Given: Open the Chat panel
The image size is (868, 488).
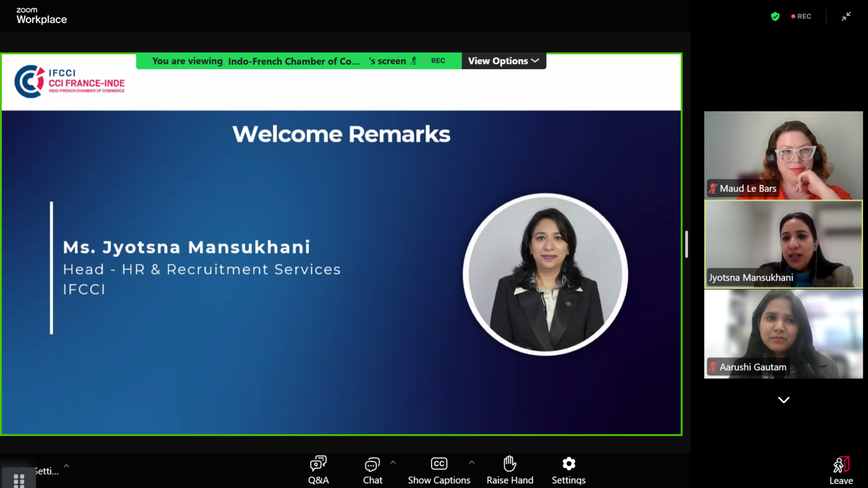Looking at the screenshot, I should coord(372,470).
